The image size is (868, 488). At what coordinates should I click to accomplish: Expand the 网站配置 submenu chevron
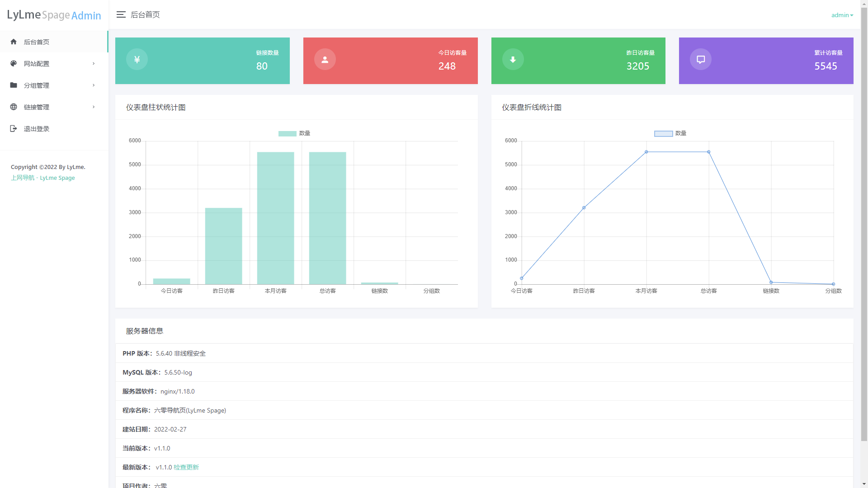[94, 64]
